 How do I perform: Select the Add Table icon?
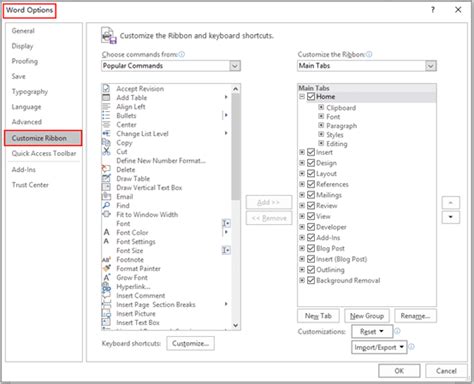(x=106, y=97)
